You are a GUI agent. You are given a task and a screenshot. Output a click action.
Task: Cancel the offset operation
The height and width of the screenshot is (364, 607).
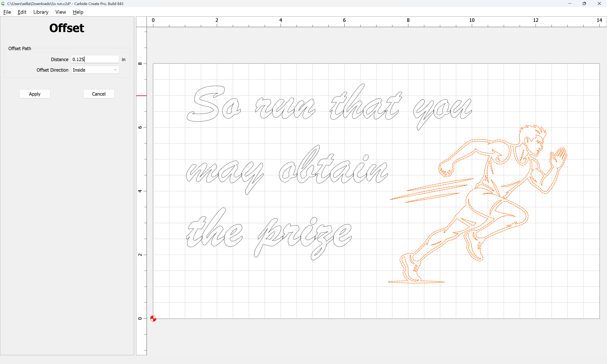point(99,94)
